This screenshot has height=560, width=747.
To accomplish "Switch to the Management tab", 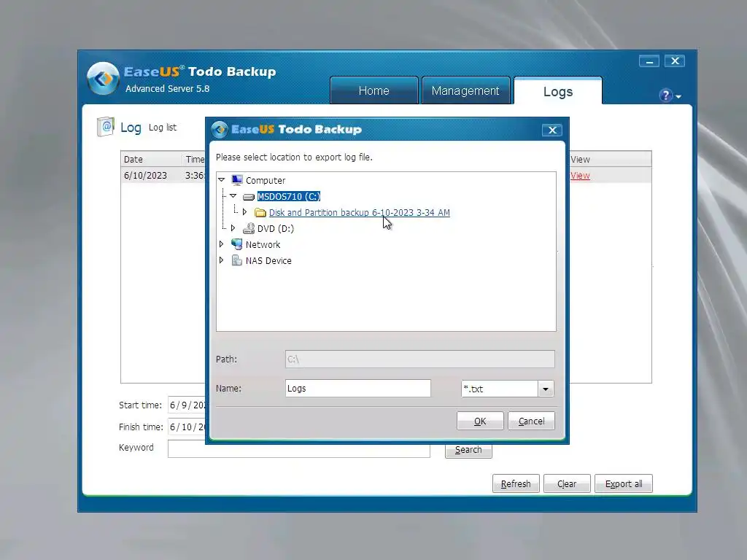I will click(465, 90).
